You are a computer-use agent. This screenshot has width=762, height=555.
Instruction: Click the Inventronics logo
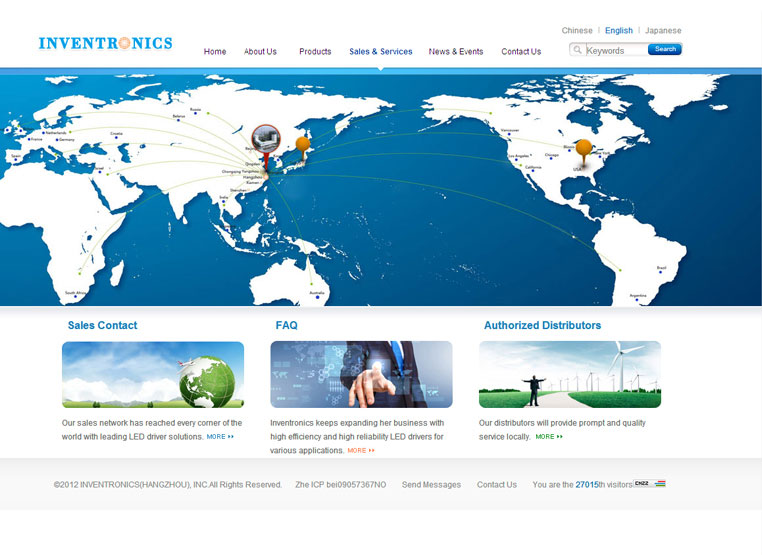(x=105, y=43)
